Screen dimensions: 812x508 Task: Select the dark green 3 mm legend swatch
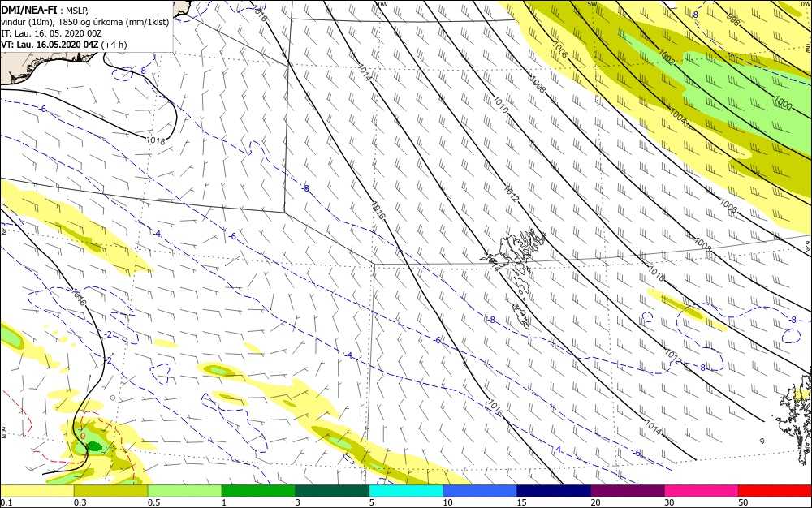coord(332,491)
